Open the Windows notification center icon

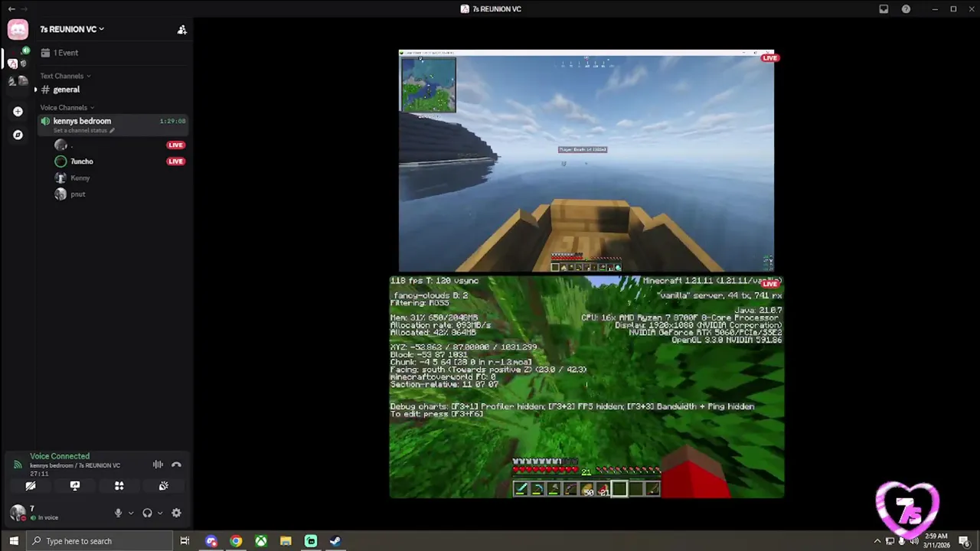(964, 541)
